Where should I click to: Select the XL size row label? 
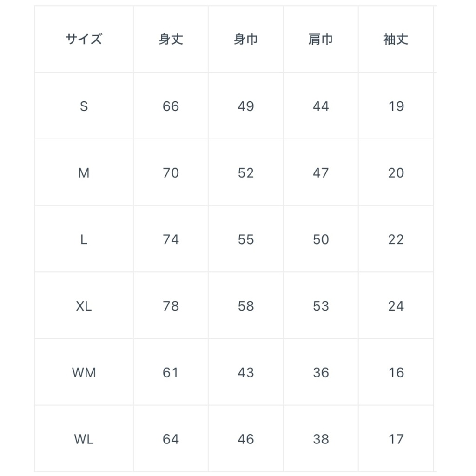(84, 306)
